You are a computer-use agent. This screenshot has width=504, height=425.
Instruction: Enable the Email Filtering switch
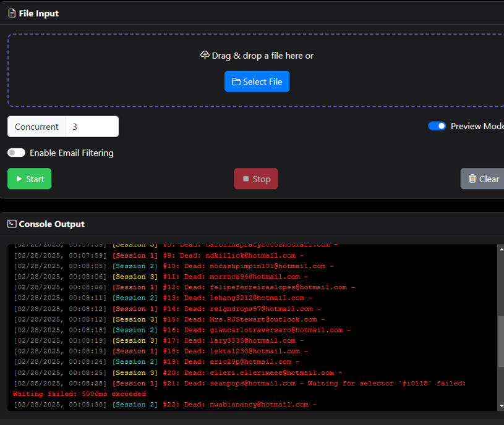click(x=17, y=153)
